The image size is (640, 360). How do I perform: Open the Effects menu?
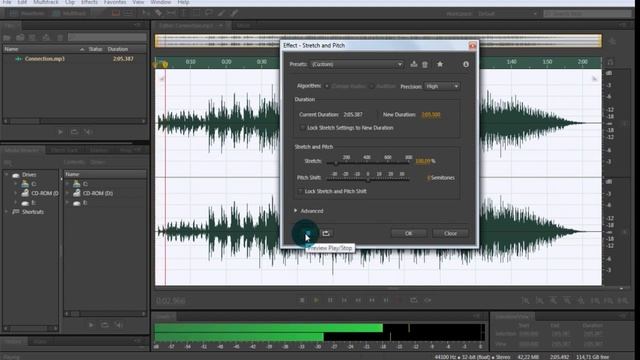(89, 2)
